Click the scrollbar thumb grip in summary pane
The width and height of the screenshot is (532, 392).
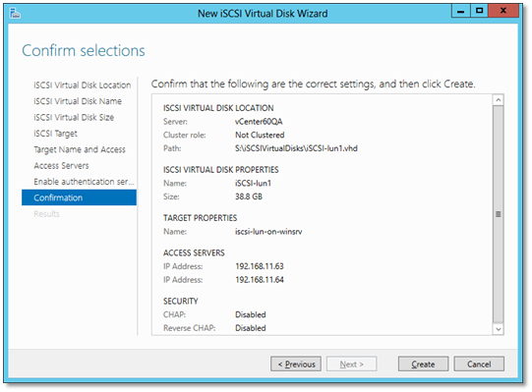coord(499,214)
